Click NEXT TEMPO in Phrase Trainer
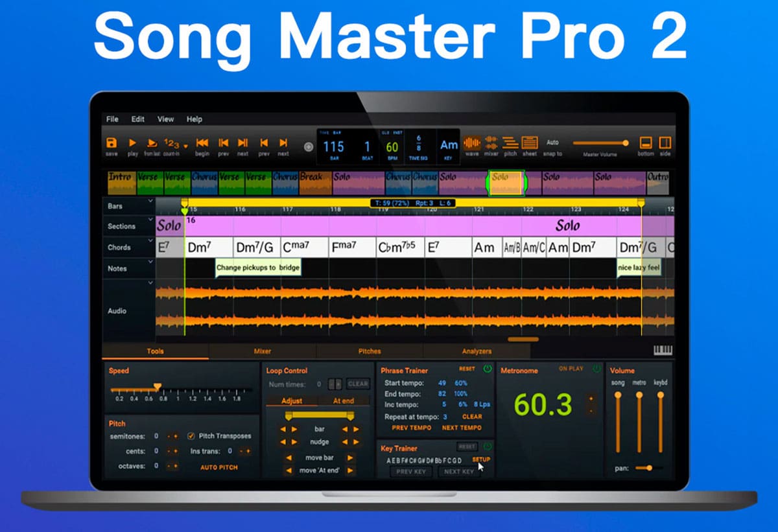 462,428
